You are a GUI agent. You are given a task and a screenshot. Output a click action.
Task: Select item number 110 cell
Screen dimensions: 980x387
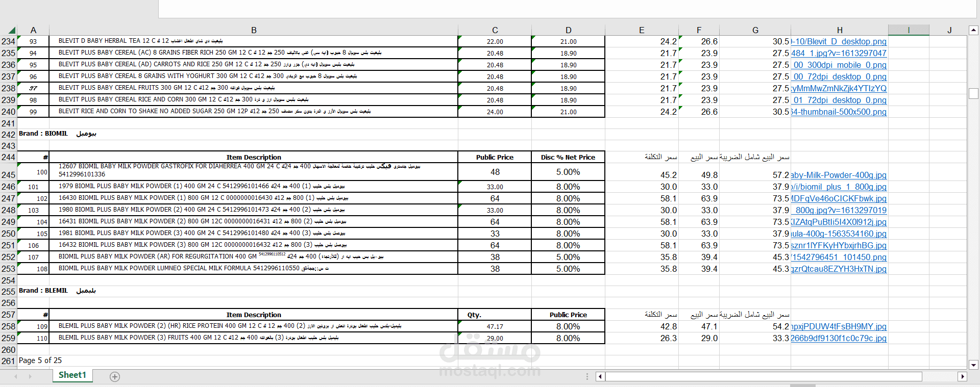(x=33, y=338)
